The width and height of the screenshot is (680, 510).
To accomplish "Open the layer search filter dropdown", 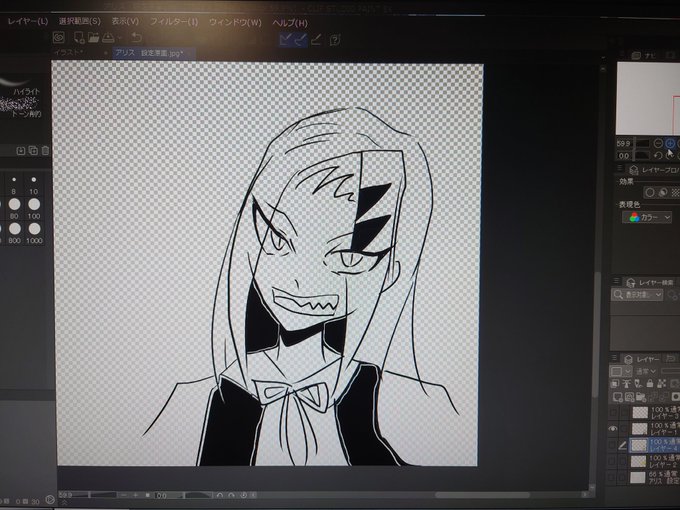I will tap(638, 295).
